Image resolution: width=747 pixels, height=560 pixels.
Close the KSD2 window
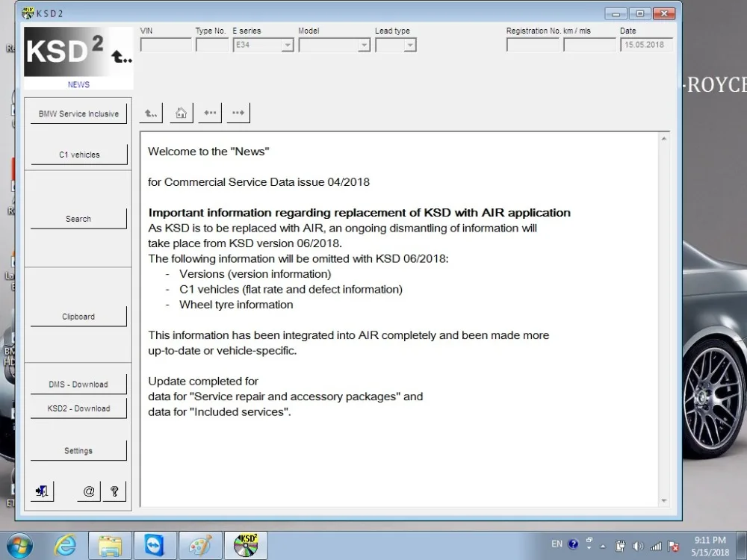tap(664, 13)
